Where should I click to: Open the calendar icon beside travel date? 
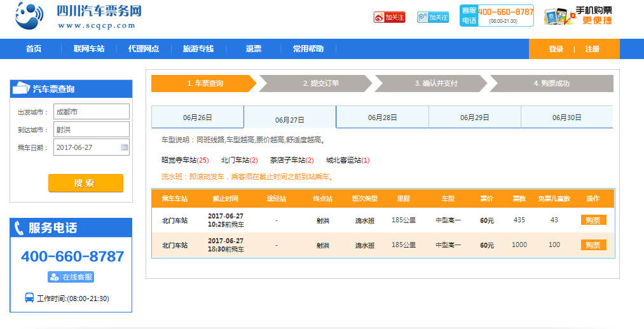coord(124,147)
